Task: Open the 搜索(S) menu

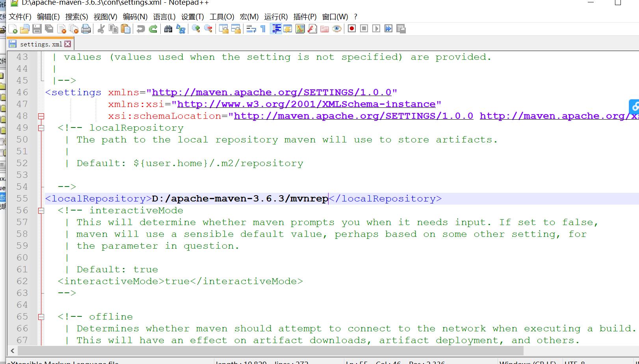Action: [x=77, y=17]
